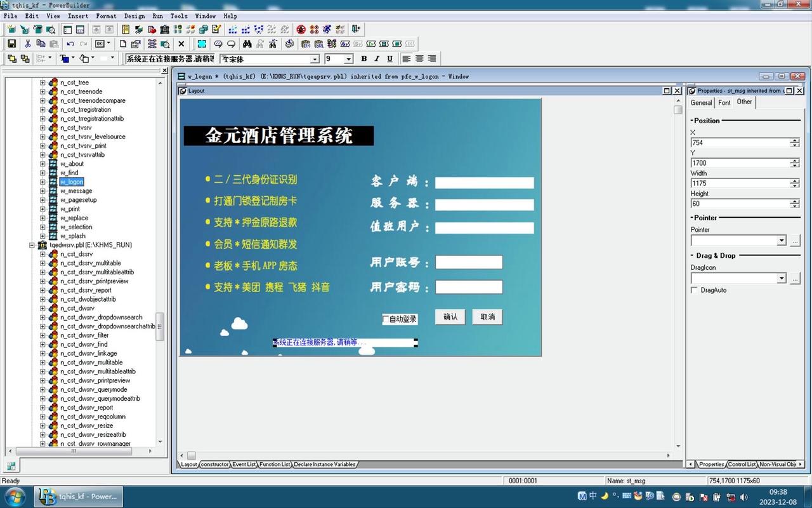Click the Pointer browse ellipsis button

pyautogui.click(x=796, y=241)
